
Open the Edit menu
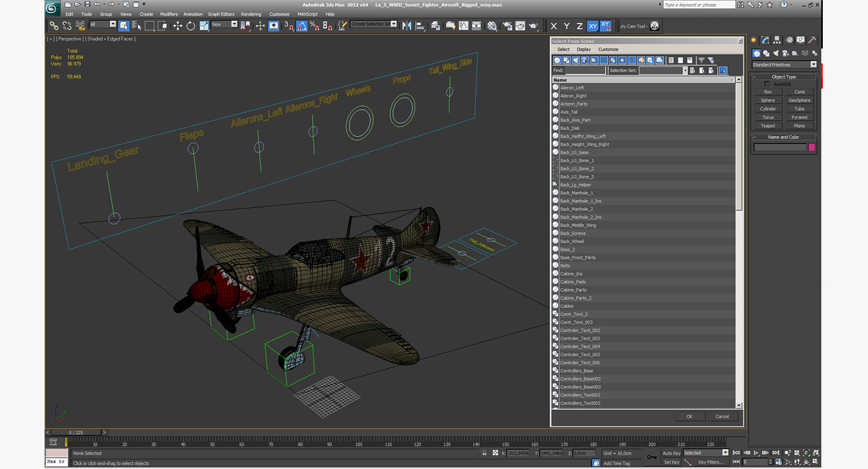coord(69,14)
